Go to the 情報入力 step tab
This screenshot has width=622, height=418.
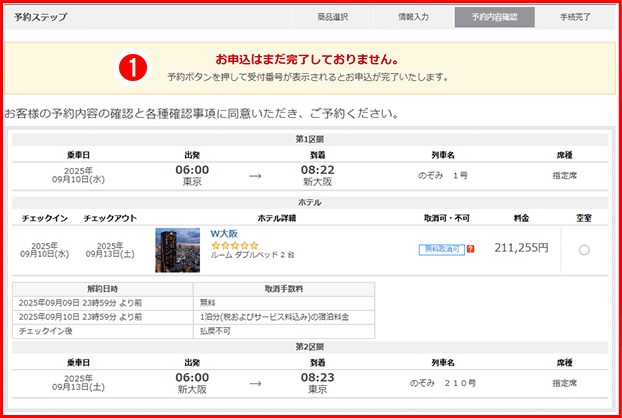413,17
